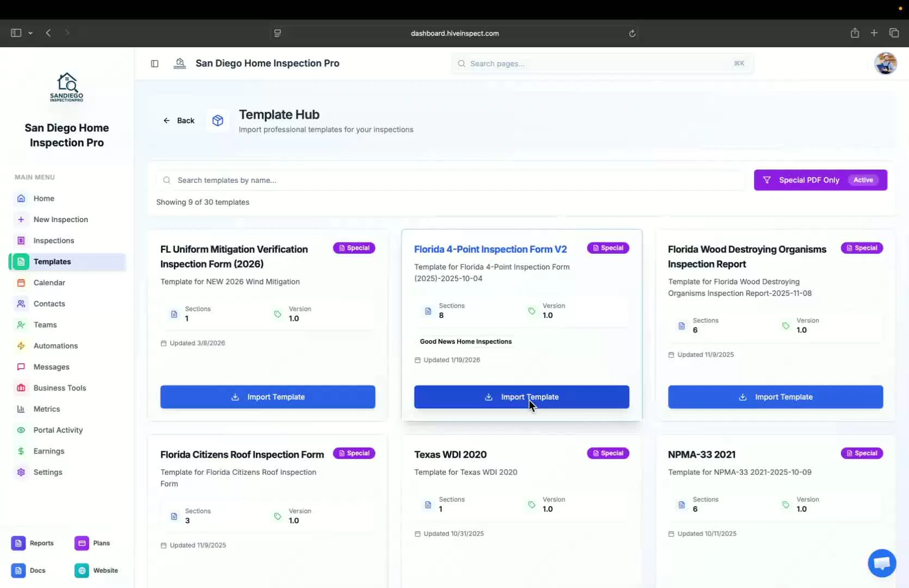Open the Calendar section

click(x=50, y=283)
